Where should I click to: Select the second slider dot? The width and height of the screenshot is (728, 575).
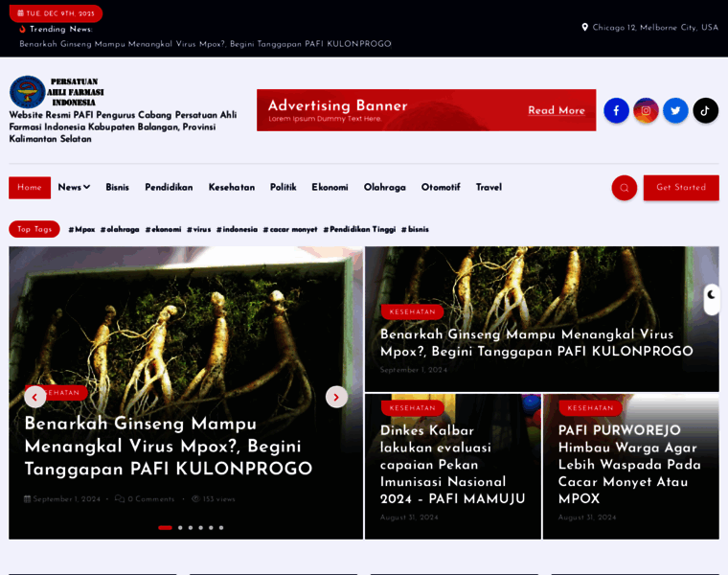[180, 528]
